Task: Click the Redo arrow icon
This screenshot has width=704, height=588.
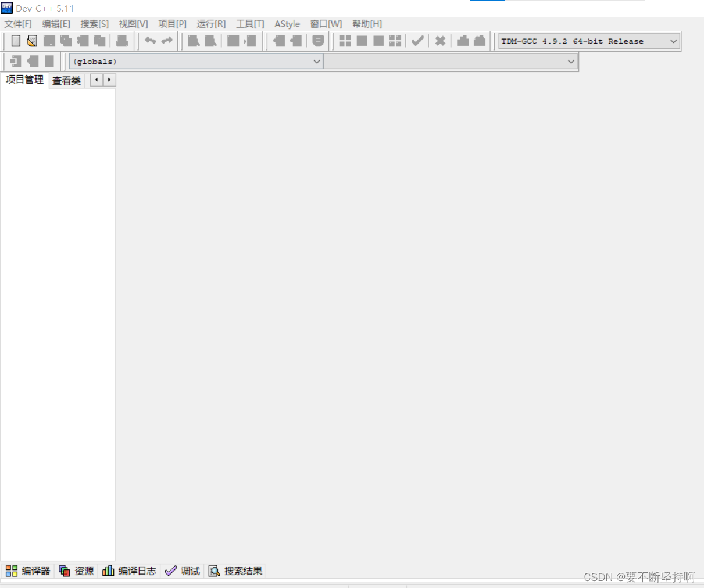Action: click(167, 41)
